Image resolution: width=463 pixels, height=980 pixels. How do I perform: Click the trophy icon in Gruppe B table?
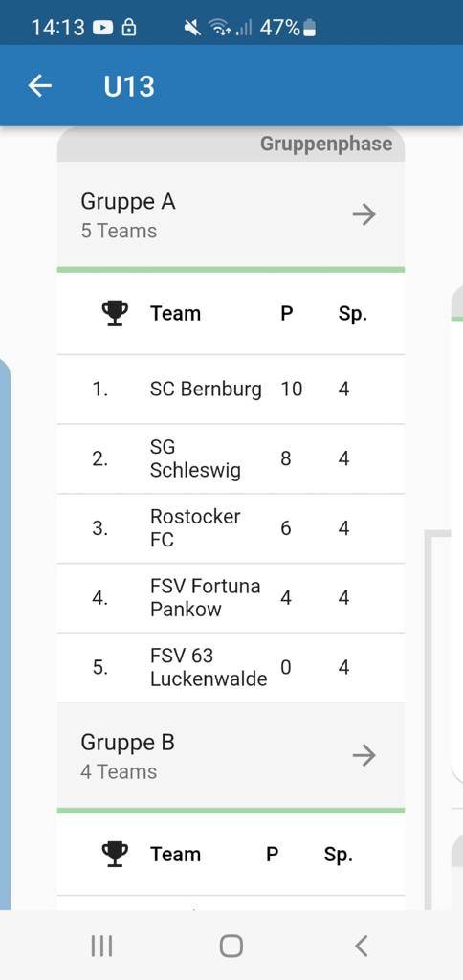click(x=115, y=854)
